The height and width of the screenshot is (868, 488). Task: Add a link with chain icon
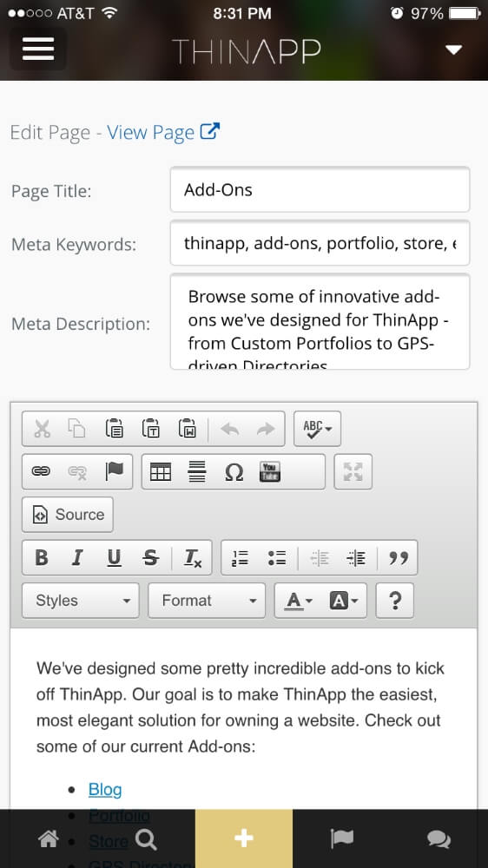[x=41, y=471]
